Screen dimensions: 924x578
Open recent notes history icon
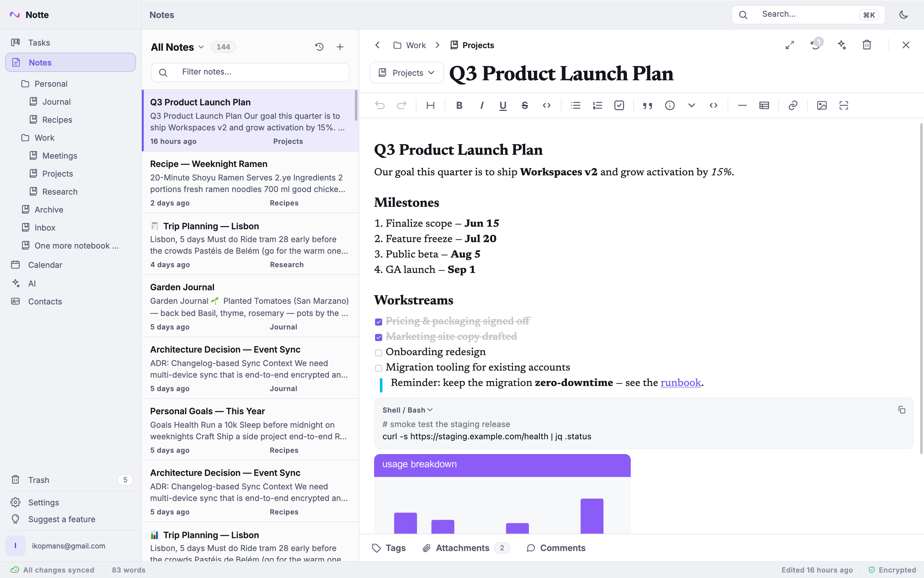coord(319,47)
